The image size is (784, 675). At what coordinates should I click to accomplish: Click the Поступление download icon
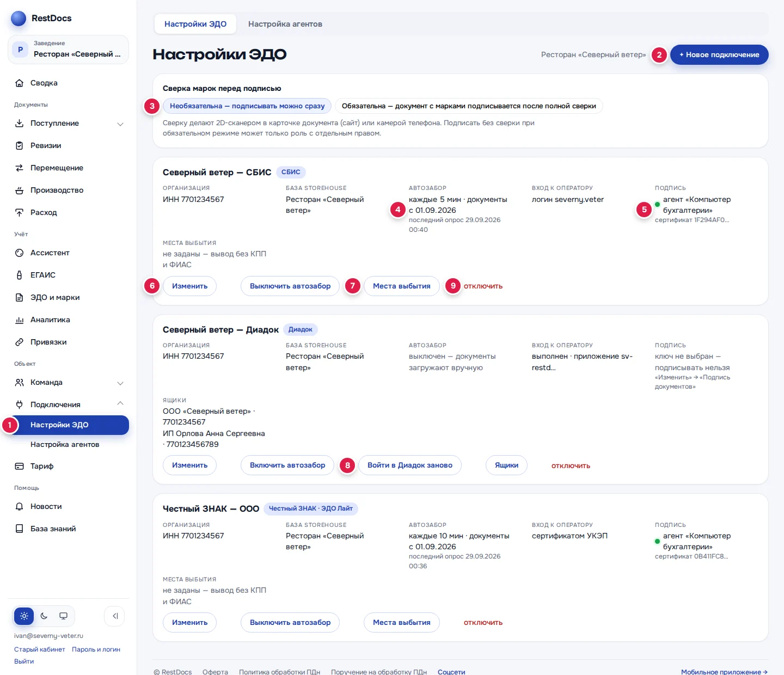[20, 124]
